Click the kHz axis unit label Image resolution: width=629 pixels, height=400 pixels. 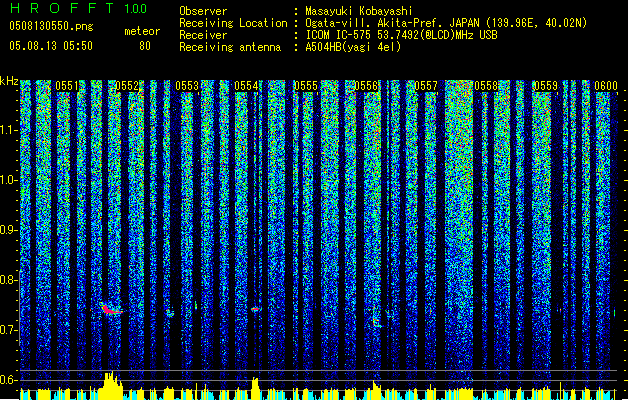pyautogui.click(x=9, y=81)
